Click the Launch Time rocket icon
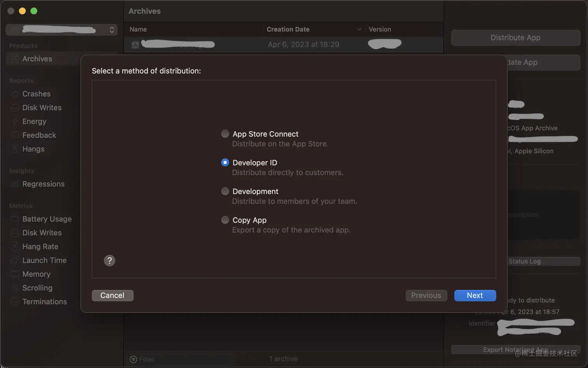The height and width of the screenshot is (368, 588). coord(15,260)
